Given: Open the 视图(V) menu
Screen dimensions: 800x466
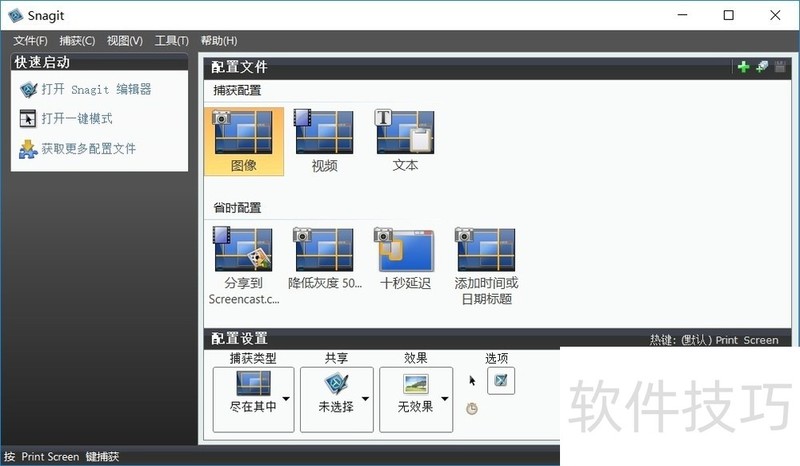Looking at the screenshot, I should 124,41.
